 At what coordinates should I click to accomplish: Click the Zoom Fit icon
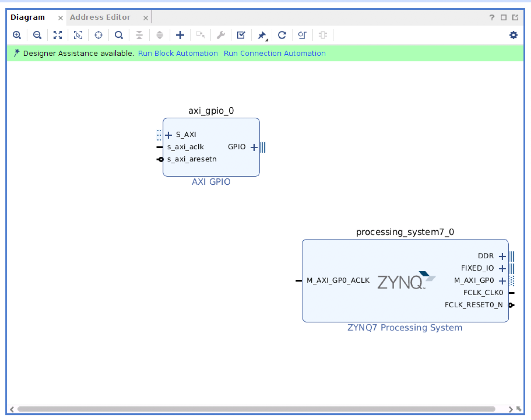[x=58, y=35]
